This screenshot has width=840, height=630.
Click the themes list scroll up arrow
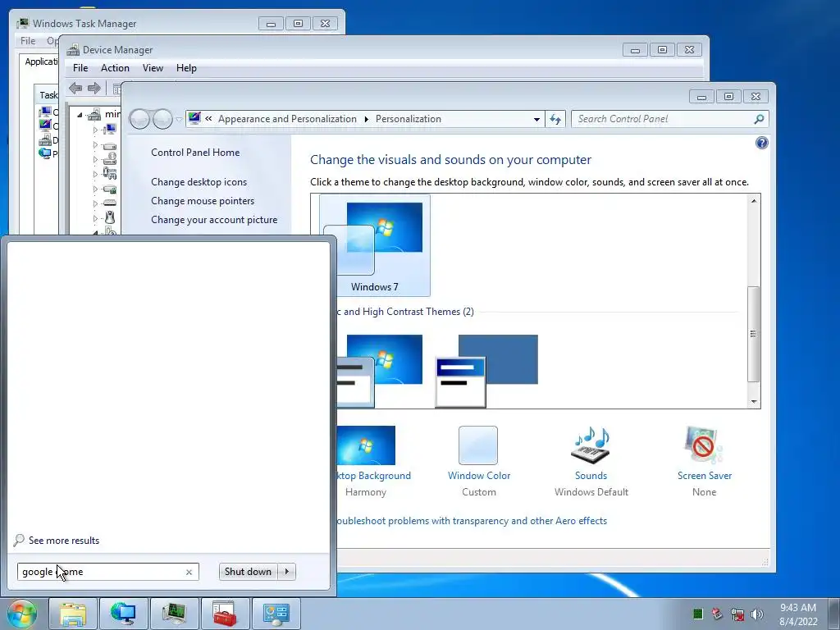[754, 201]
